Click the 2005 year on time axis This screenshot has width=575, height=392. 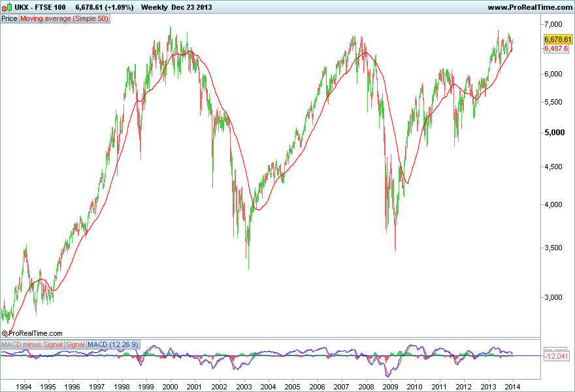tap(293, 387)
